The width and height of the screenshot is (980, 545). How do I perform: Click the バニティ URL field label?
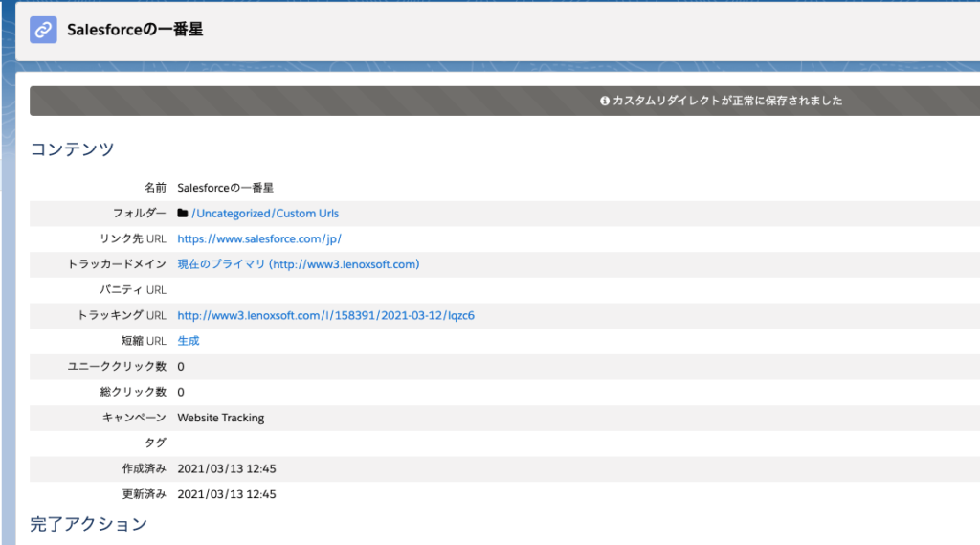tap(133, 290)
